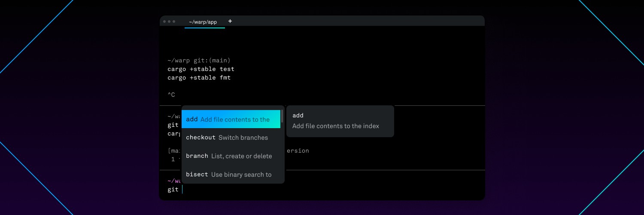The image size is (644, 215).
Task: Choose the 'checkout' Switch branches suggestion
Action: (231, 138)
